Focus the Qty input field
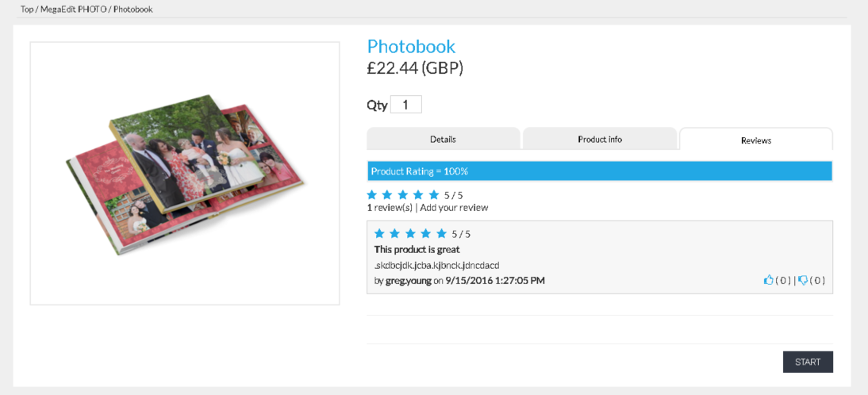Screen dimensions: 868x395 pos(405,105)
